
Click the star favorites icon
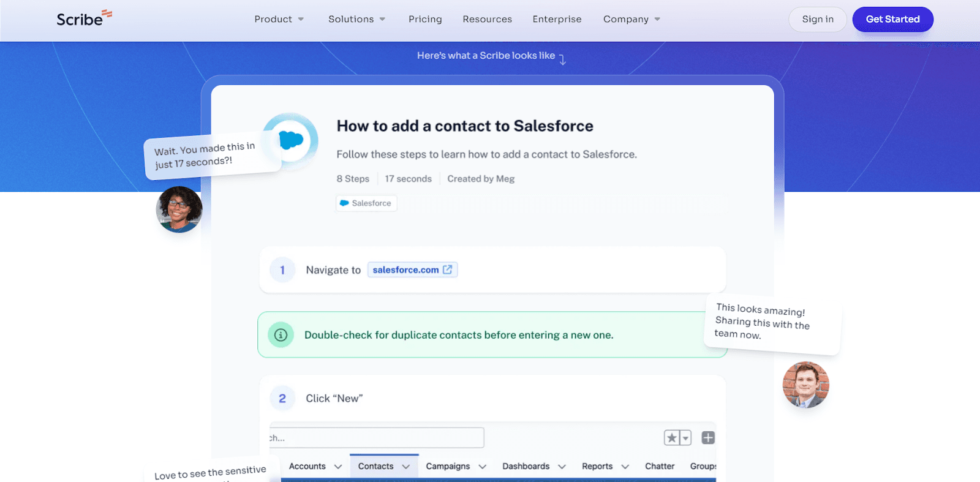[x=672, y=438]
